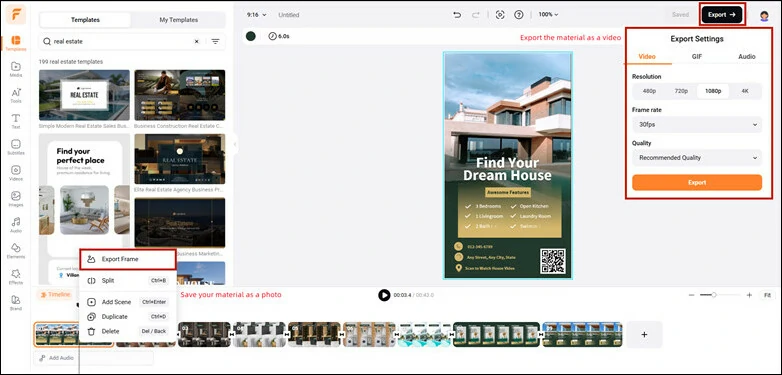Switch to the My Templates tab

[x=179, y=20]
